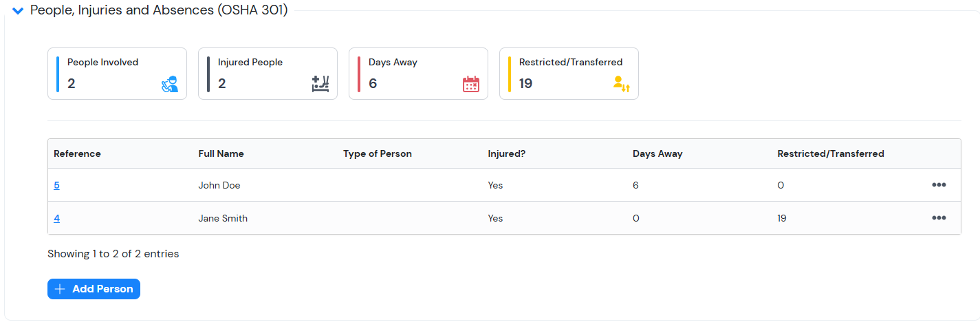Sort by Type of Person column
This screenshot has height=322, width=980.
point(377,153)
